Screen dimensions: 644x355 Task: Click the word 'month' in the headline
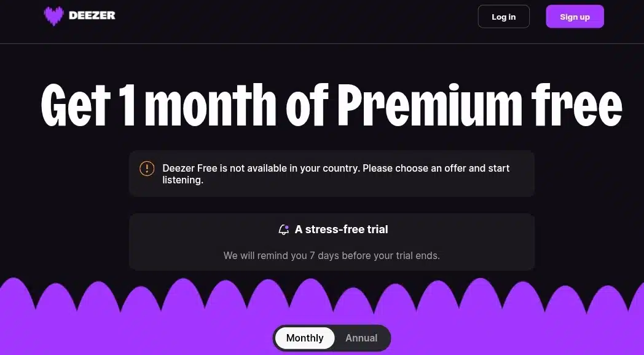(x=210, y=105)
